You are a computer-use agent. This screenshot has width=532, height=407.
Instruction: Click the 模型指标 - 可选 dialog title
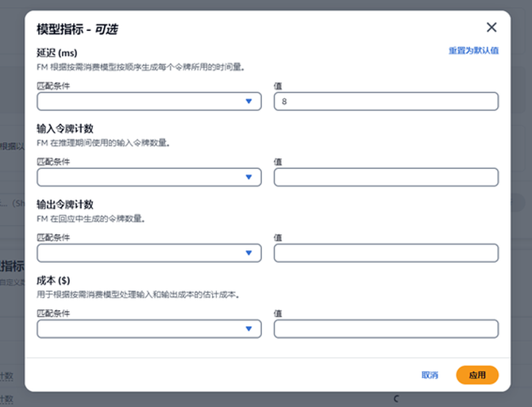pos(78,29)
